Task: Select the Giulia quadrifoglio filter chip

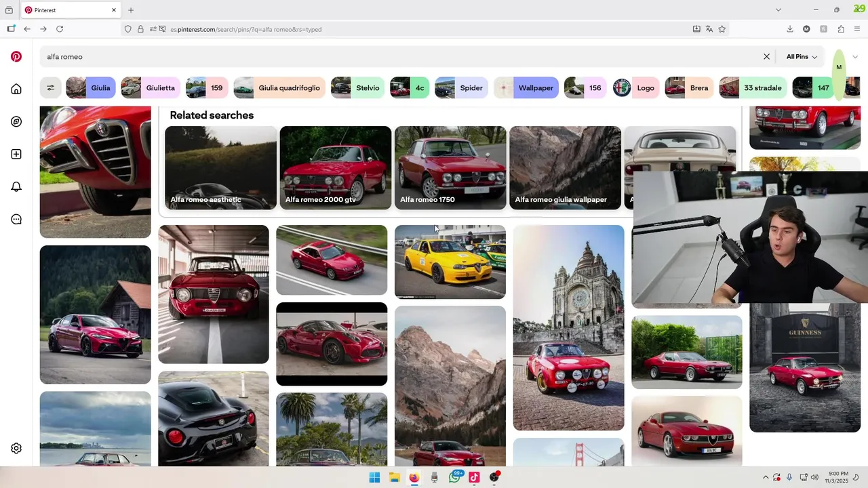Action: click(x=279, y=88)
